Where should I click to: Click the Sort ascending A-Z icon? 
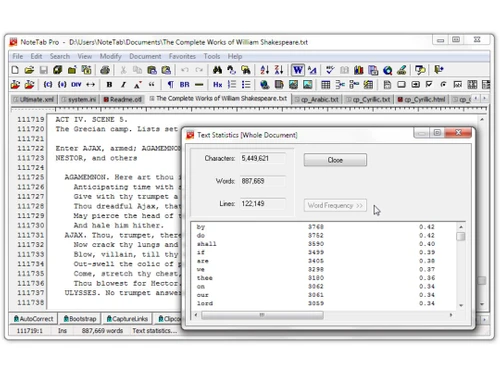coord(265,70)
